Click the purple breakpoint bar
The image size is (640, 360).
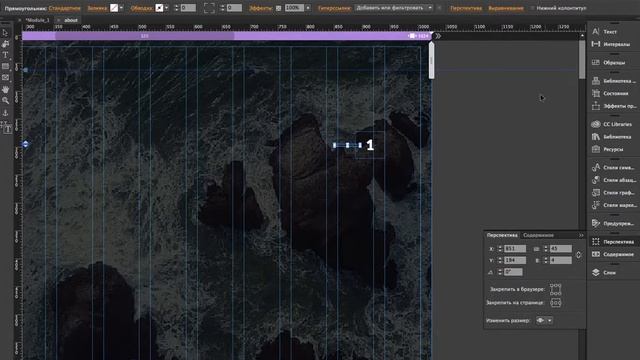coord(226,36)
